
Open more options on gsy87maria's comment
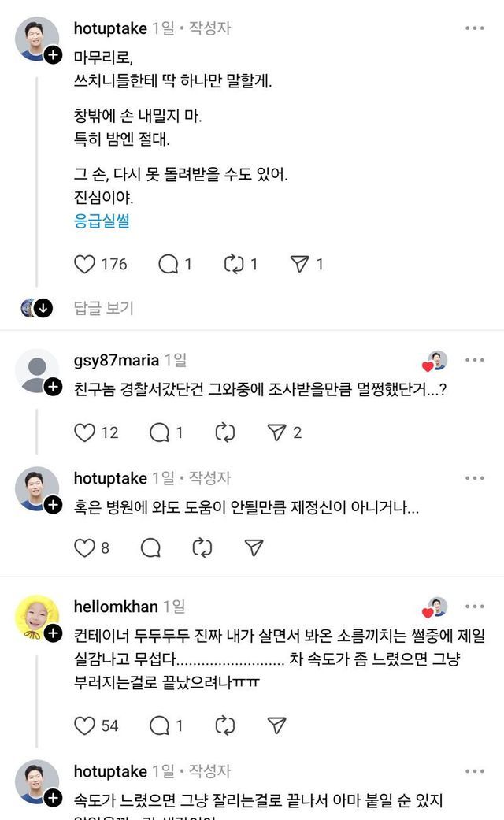pyautogui.click(x=474, y=360)
